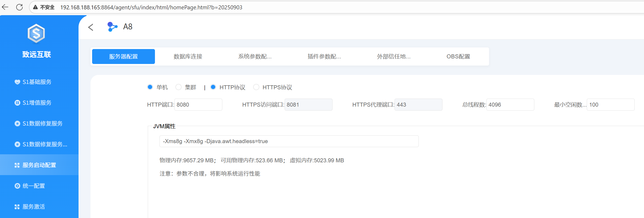Click the 最小空闲数... label

570,105
